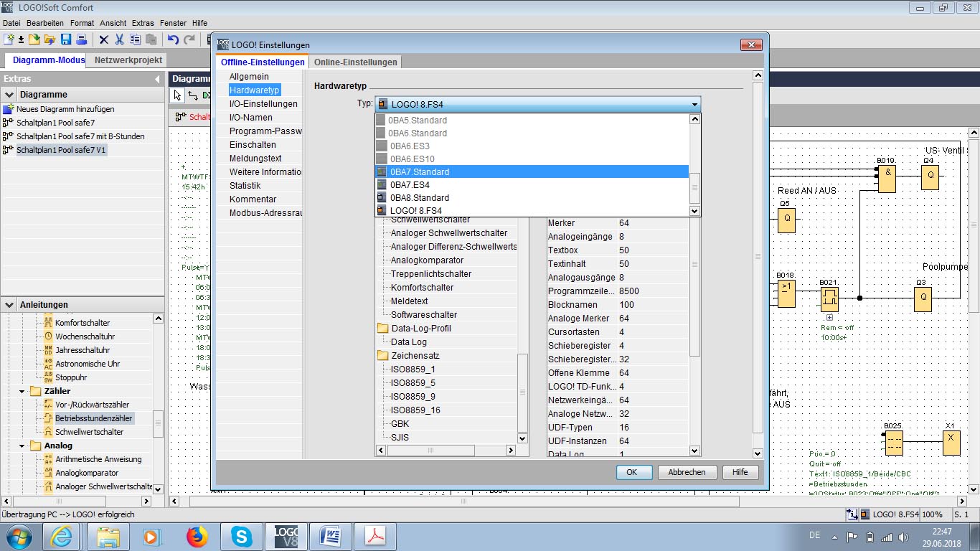The height and width of the screenshot is (551, 980).
Task: Click the Redo arrow toolbar icon
Action: pos(189,39)
